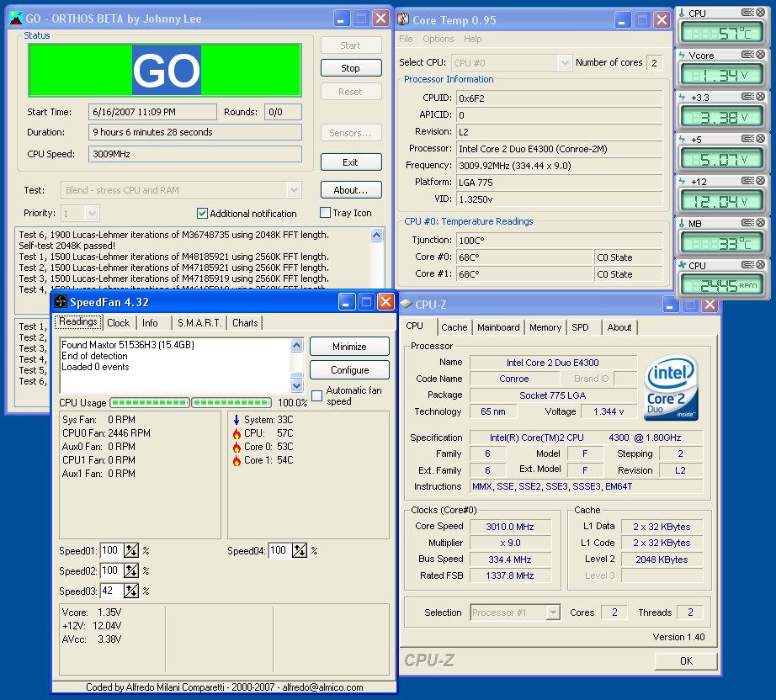Click the OK button in CPU-Z
This screenshot has height=700, width=776.
point(686,661)
